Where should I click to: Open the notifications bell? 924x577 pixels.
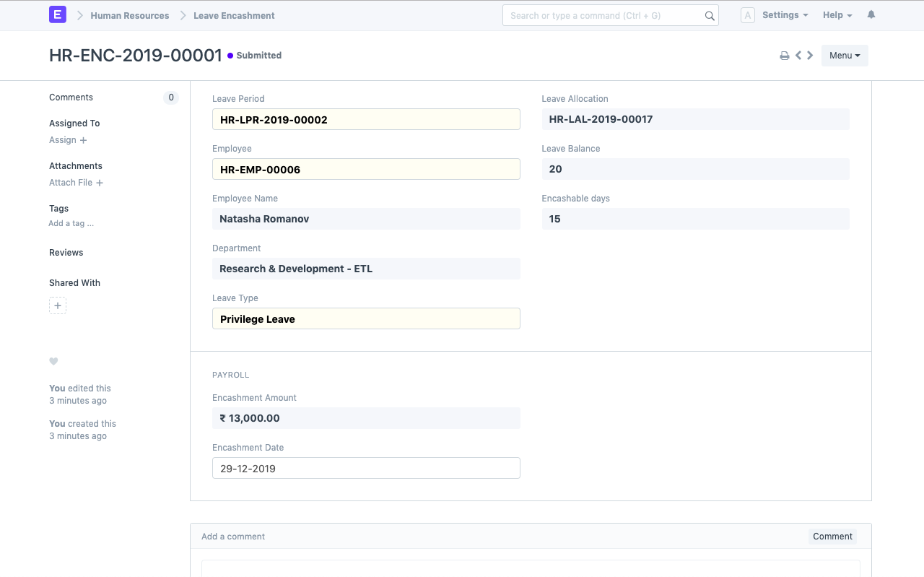[871, 14]
